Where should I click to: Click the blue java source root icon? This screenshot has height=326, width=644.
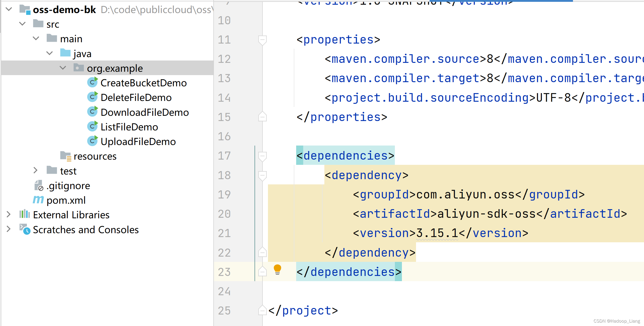pos(65,53)
